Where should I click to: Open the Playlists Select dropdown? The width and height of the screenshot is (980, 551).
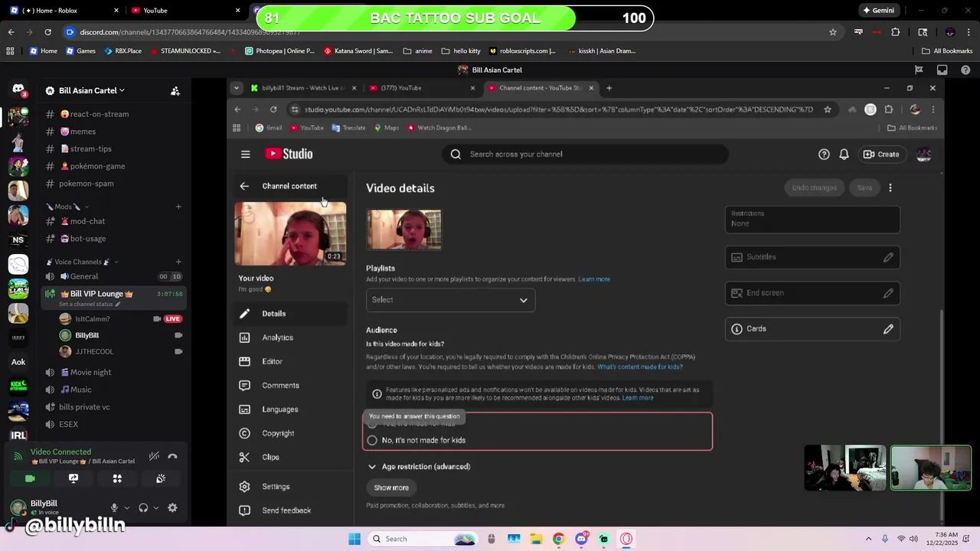coord(450,300)
